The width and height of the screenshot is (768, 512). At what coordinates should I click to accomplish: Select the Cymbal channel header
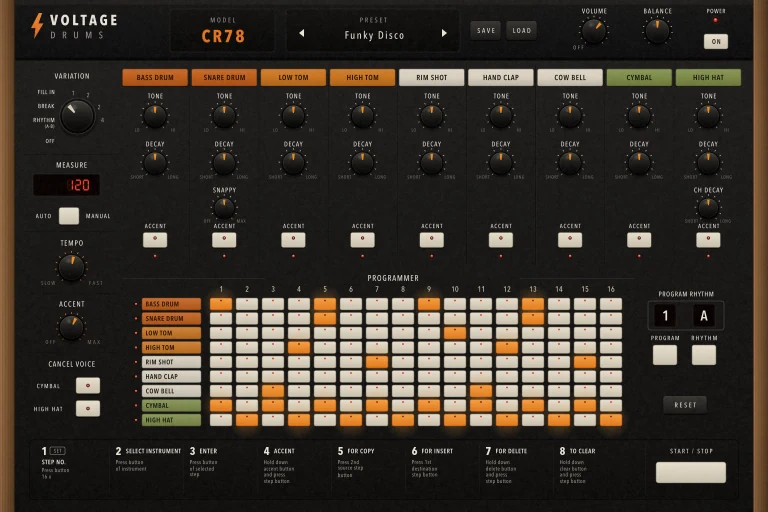[x=639, y=77]
